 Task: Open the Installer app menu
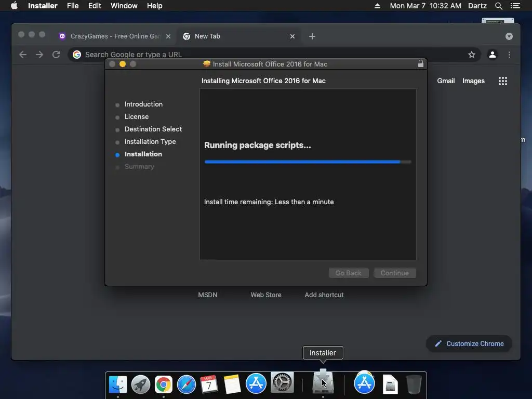click(x=43, y=6)
